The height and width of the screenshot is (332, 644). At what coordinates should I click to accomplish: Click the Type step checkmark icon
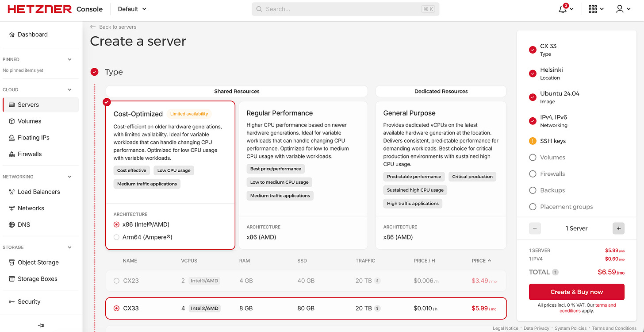(x=94, y=72)
